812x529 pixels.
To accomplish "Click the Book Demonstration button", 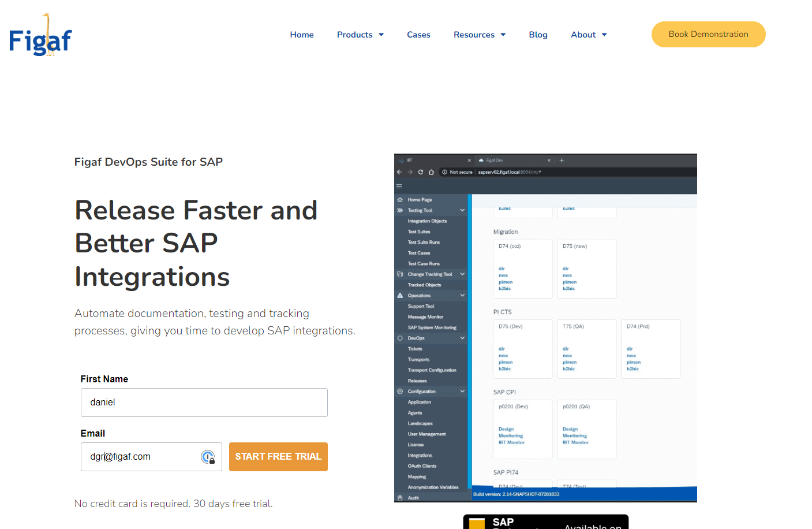I will (709, 35).
